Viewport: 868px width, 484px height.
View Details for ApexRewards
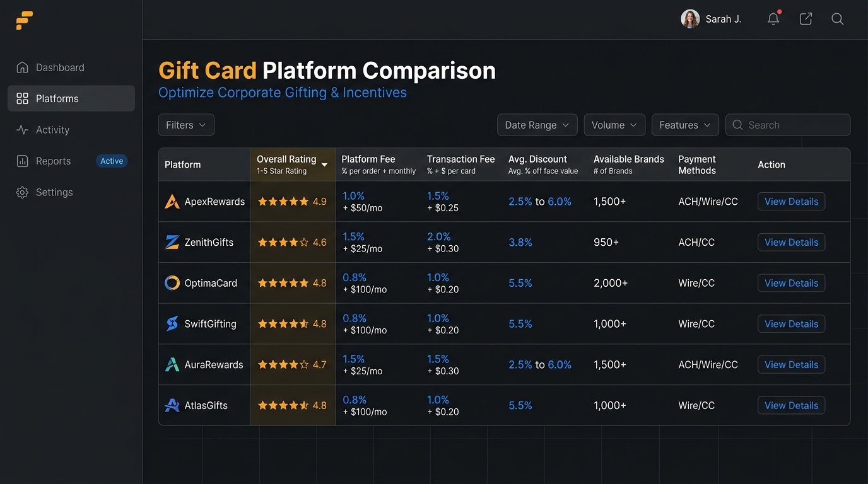[x=791, y=202]
